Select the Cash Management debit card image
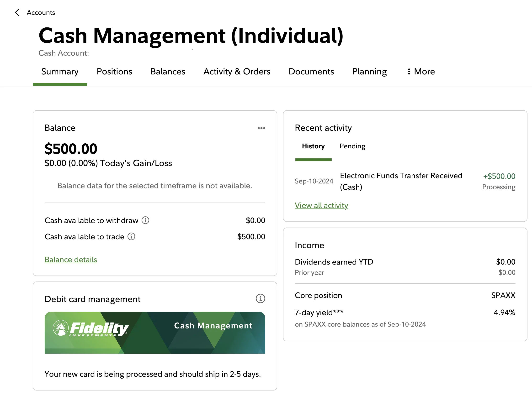Viewport: 532px width, 396px height. [x=155, y=333]
